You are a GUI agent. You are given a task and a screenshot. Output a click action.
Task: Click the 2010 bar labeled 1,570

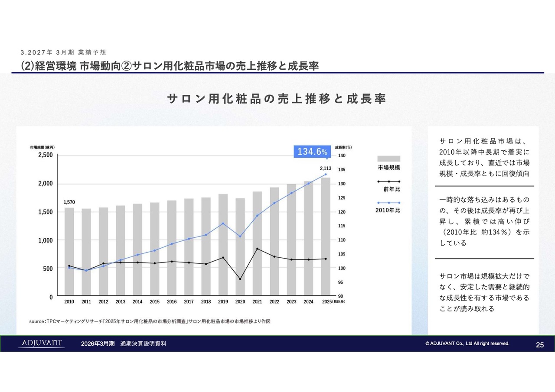(69, 251)
